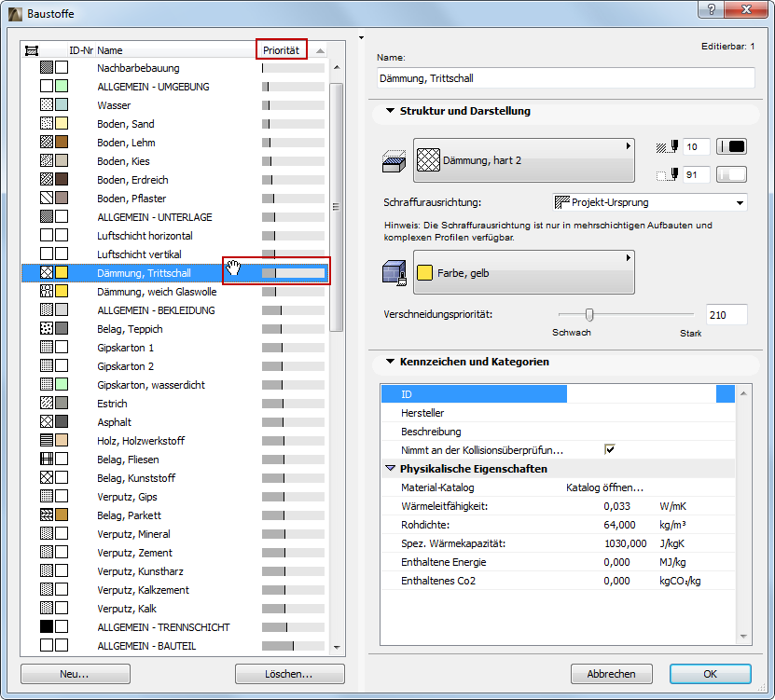Click the Rohdichte value 64,000
Viewport: 775px width, 700px height.
[x=619, y=525]
